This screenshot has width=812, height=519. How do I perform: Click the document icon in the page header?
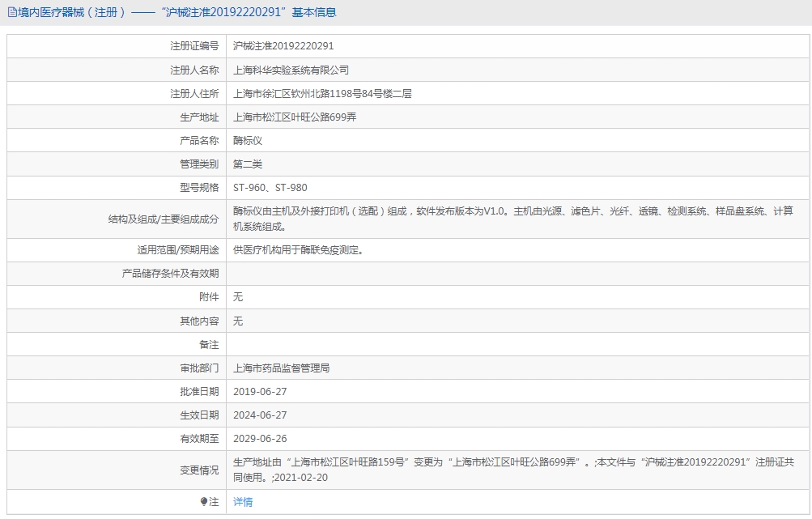coord(12,12)
